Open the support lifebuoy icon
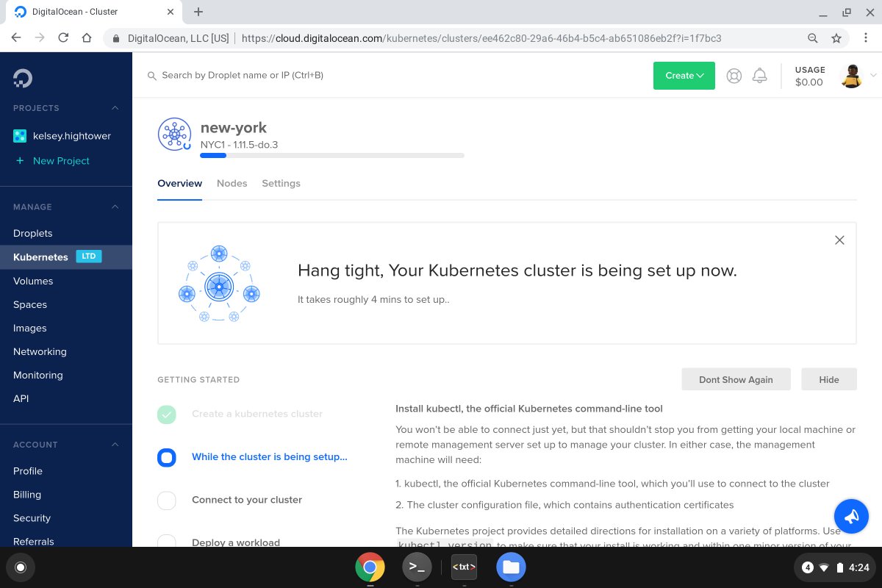The image size is (882, 588). (734, 76)
